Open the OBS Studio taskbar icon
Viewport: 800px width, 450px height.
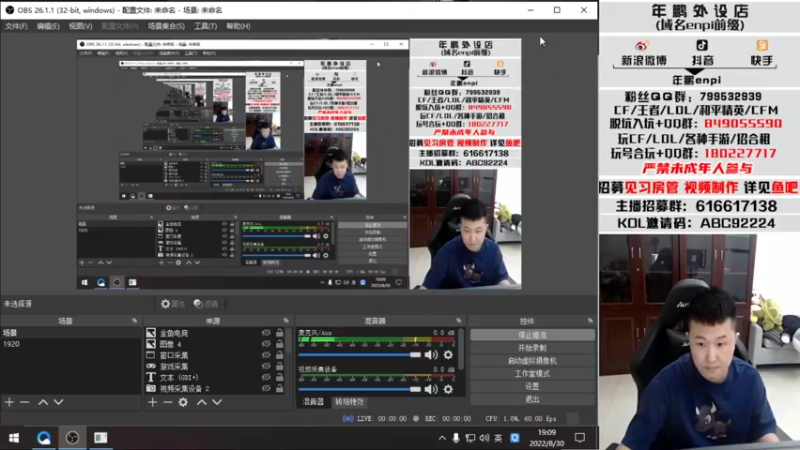pos(72,438)
